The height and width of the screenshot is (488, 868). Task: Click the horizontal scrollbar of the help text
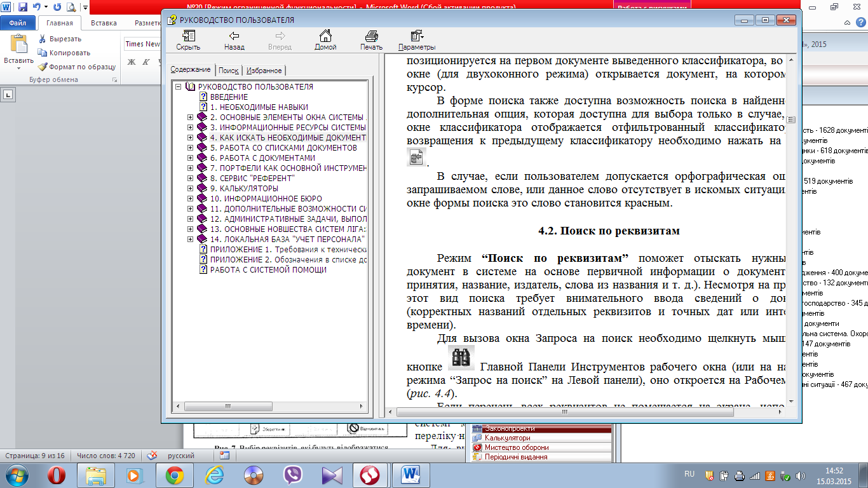click(587, 412)
